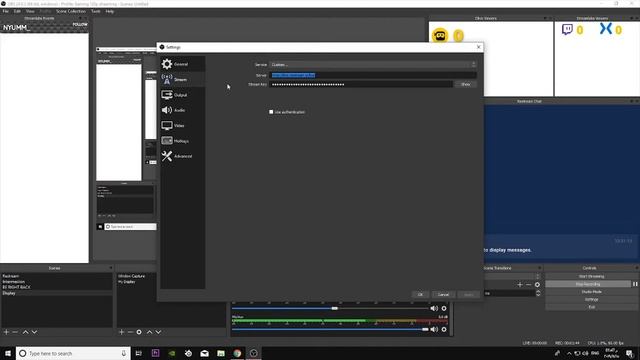Click the taskbar search box
Image resolution: width=640 pixels, height=360 pixels.
coord(73,353)
